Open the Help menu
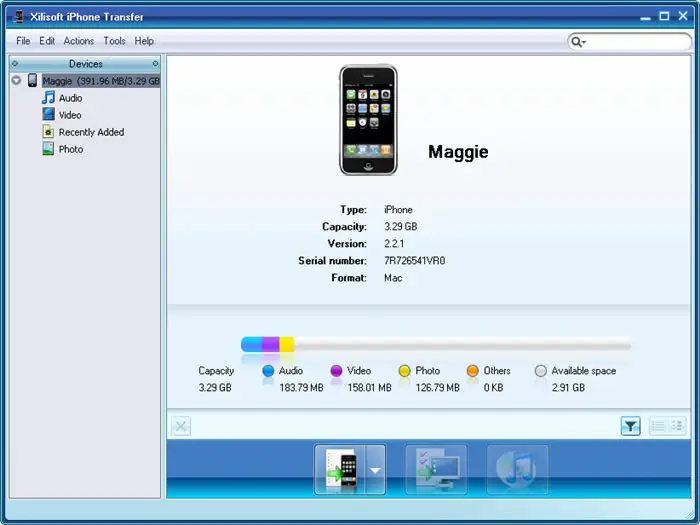700x525 pixels. (144, 41)
